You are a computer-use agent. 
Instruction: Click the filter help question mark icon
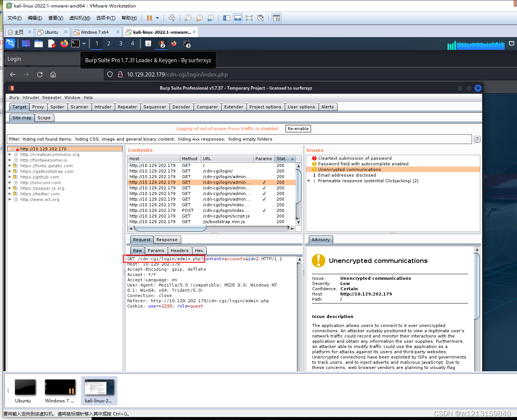(477, 139)
